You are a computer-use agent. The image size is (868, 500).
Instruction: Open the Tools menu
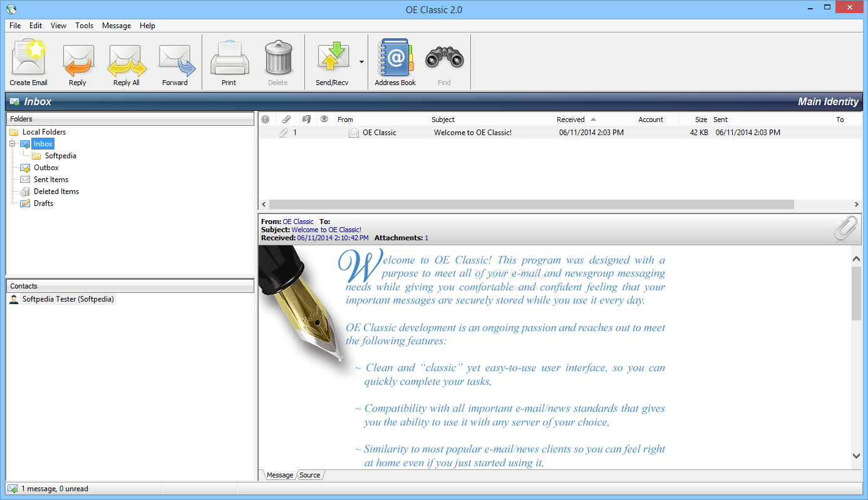point(85,26)
